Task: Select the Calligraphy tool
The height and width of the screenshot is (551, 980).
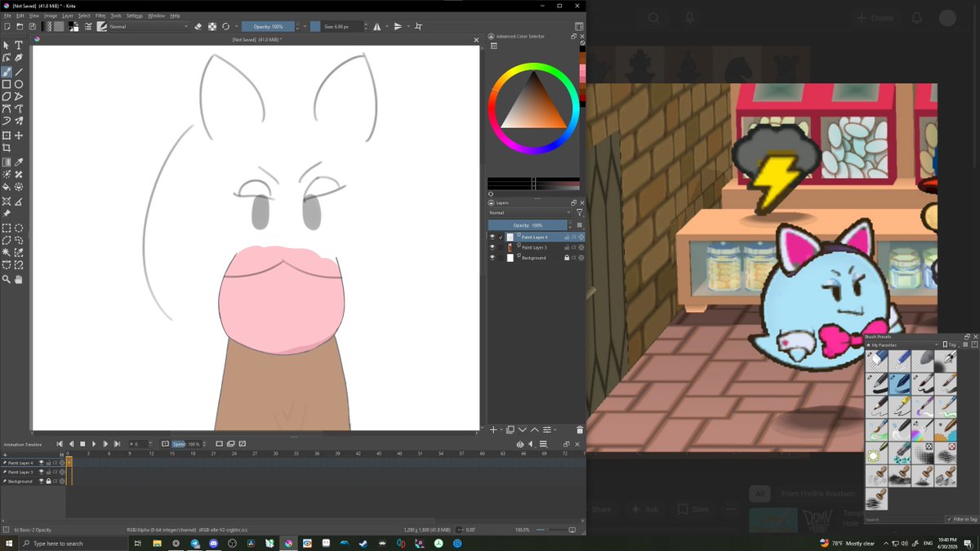Action: [19, 58]
